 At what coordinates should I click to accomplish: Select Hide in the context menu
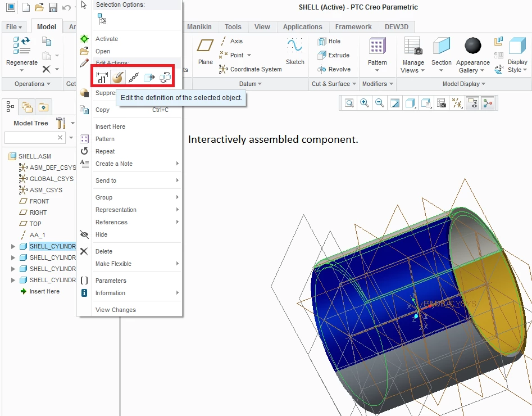coord(101,234)
